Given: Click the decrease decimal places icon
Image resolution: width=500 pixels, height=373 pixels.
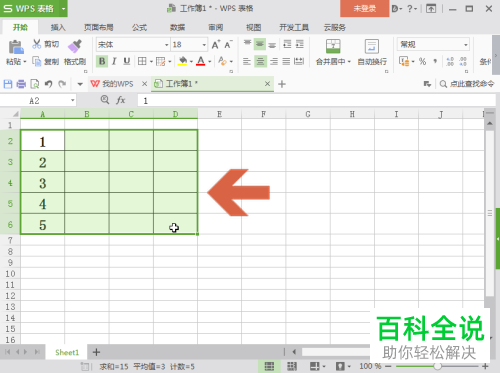Looking at the screenshot, I should pos(463,61).
